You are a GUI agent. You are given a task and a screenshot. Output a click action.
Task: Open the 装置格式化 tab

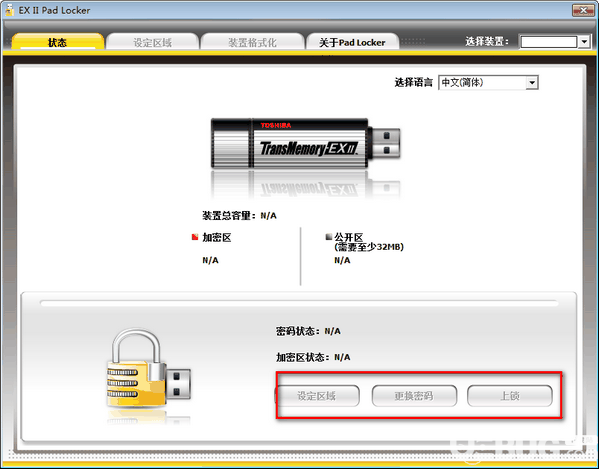(x=252, y=42)
